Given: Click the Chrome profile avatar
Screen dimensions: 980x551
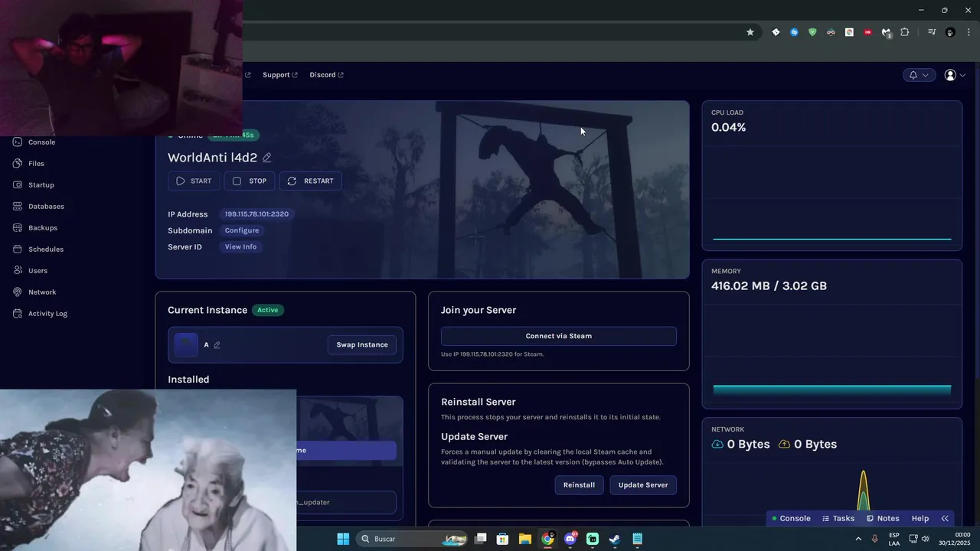Looking at the screenshot, I should [x=950, y=32].
